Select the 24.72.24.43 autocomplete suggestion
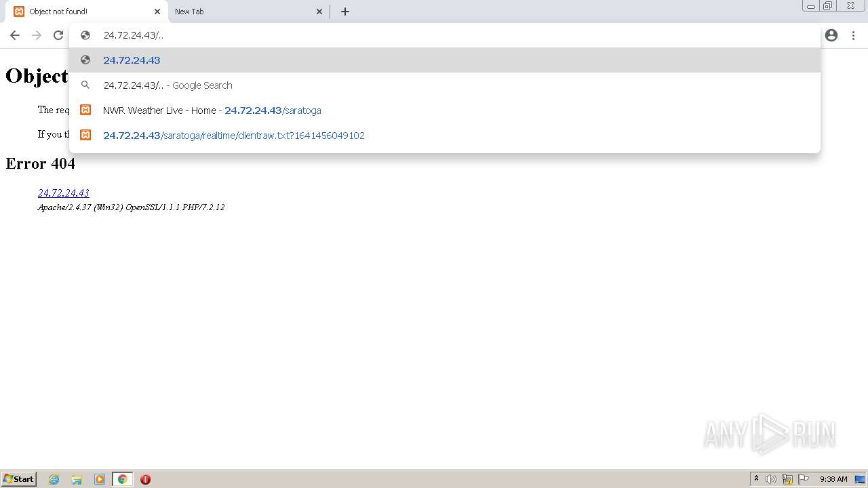The width and height of the screenshot is (868, 488). (445, 60)
